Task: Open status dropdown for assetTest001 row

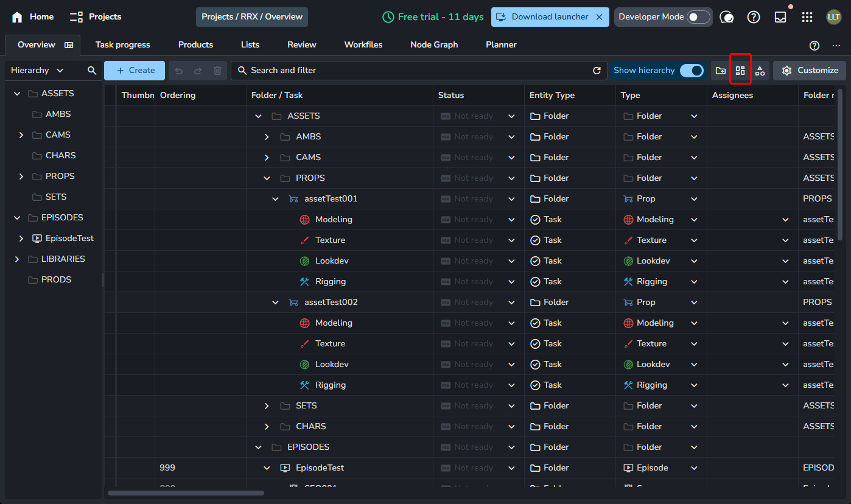Action: point(511,199)
